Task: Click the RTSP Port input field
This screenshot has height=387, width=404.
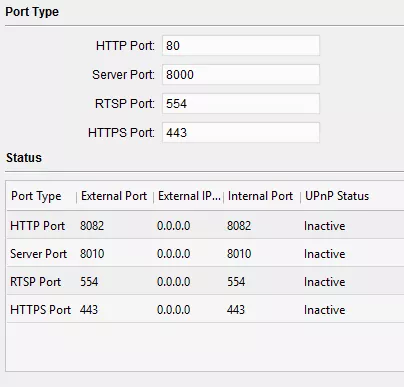Action: pos(241,103)
